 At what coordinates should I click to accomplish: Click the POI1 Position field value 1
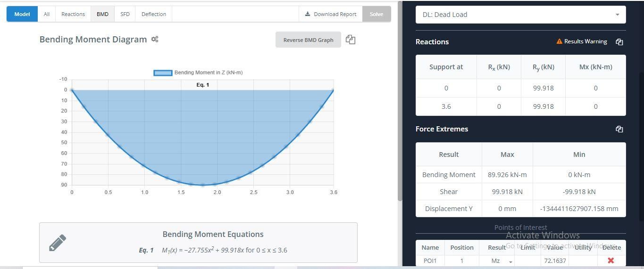[x=461, y=261]
